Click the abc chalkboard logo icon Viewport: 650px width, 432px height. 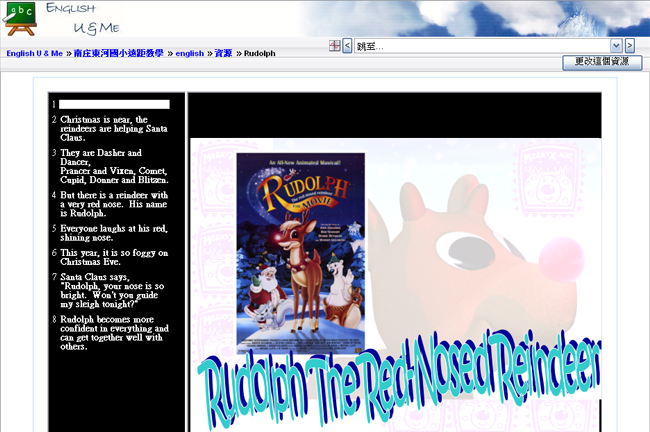coord(20,16)
